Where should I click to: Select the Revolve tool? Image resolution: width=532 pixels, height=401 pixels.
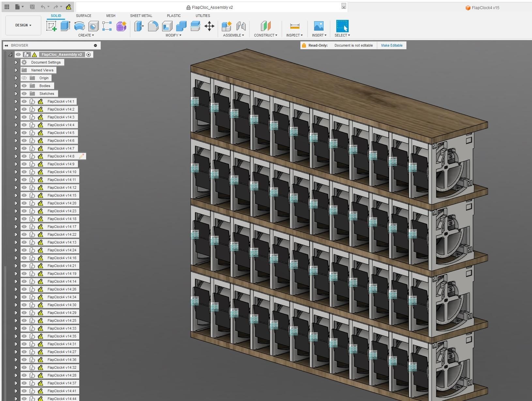click(x=79, y=26)
